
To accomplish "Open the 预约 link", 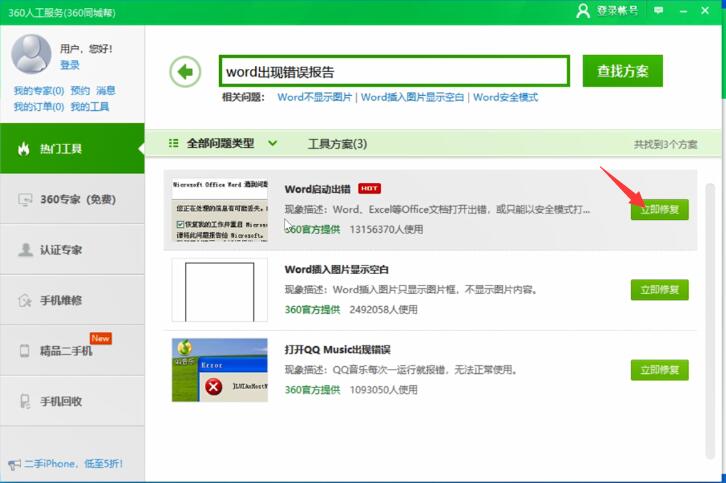I will 80,90.
